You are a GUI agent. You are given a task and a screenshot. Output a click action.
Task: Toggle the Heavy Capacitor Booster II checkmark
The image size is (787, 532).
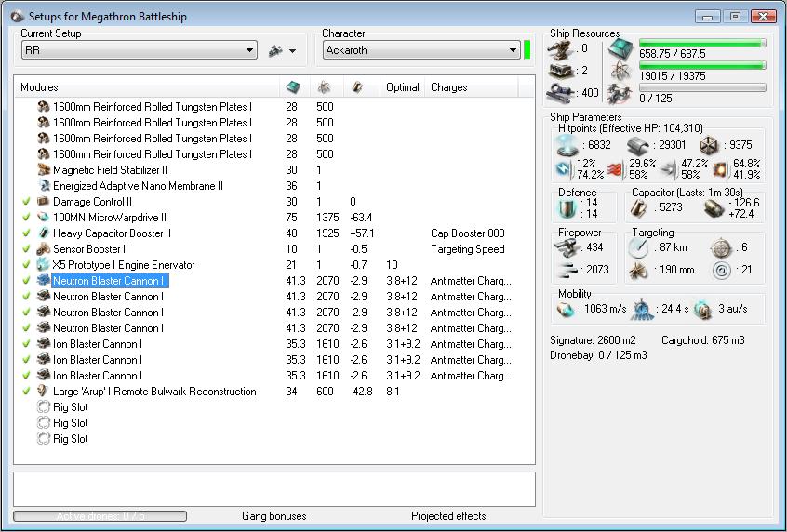26,233
